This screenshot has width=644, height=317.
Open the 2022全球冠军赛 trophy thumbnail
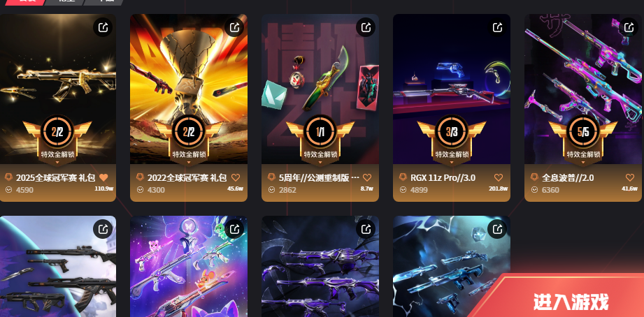189,89
